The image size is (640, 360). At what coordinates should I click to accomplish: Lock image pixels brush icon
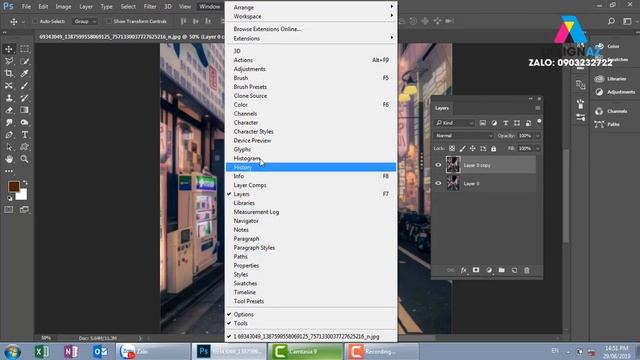coord(462,149)
